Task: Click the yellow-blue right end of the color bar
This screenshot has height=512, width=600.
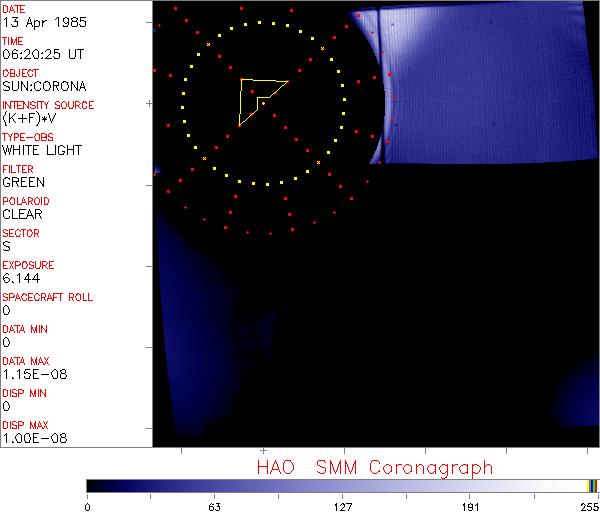Action: (x=592, y=485)
